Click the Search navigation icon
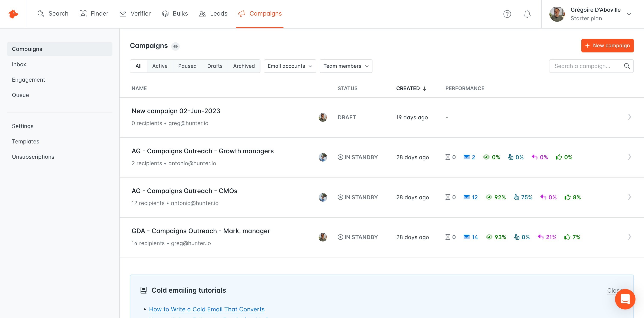Image resolution: width=644 pixels, height=318 pixels. (x=42, y=14)
